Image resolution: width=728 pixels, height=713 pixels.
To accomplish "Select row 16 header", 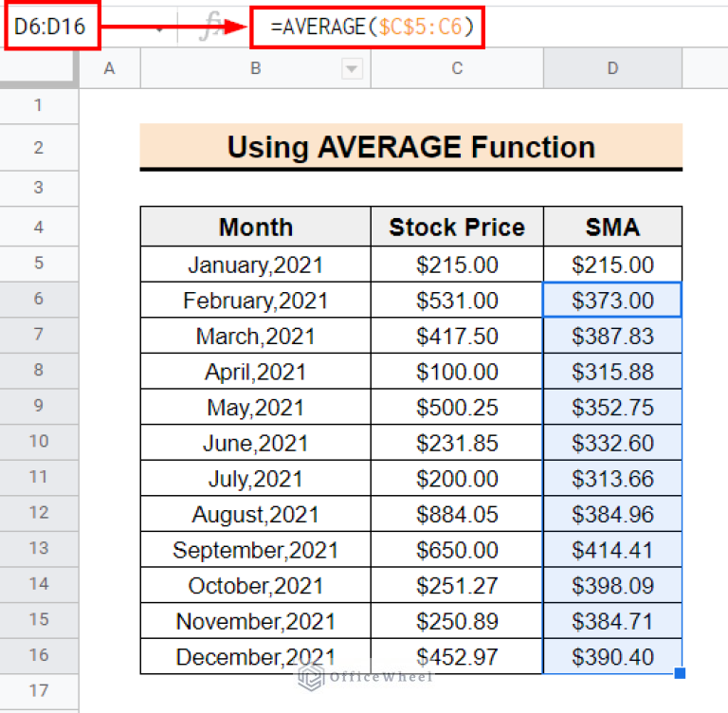I will click(39, 655).
